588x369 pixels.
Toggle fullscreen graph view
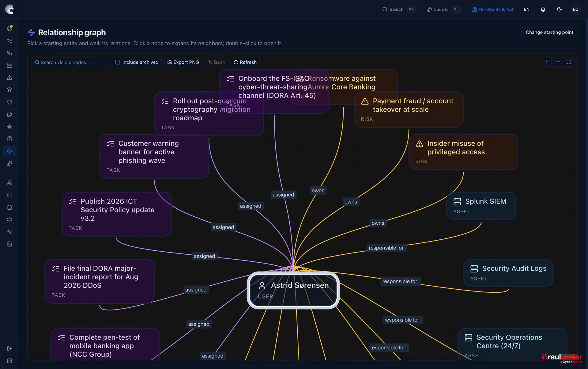569,62
